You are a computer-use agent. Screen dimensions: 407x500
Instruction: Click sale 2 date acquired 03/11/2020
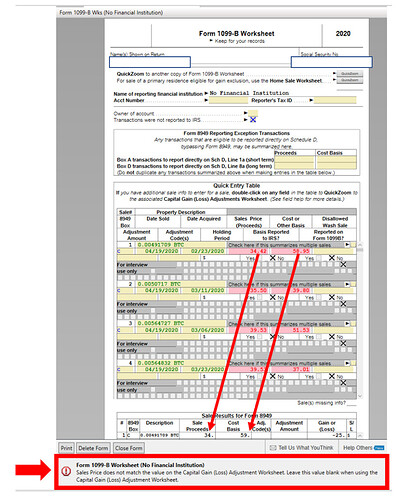pos(203,290)
